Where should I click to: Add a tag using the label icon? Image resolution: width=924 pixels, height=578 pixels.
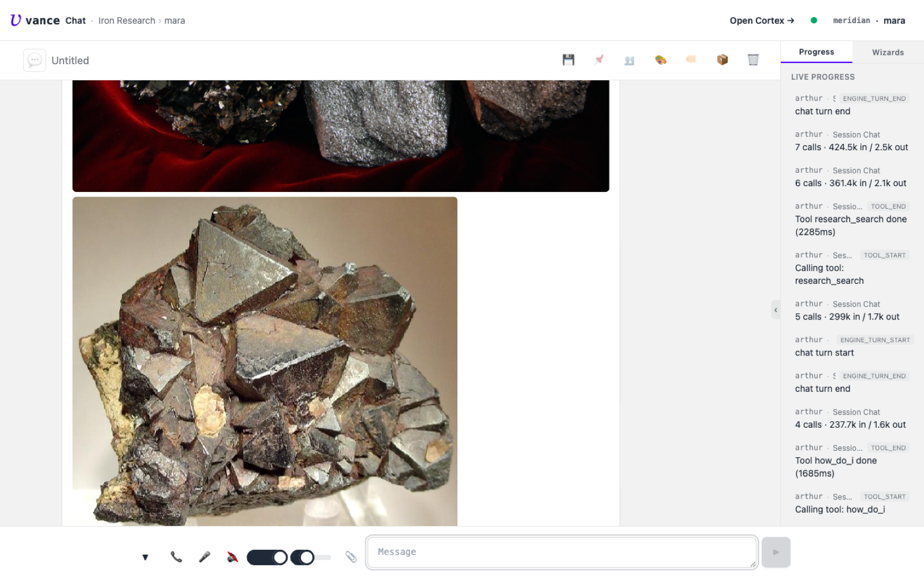pyautogui.click(x=691, y=60)
